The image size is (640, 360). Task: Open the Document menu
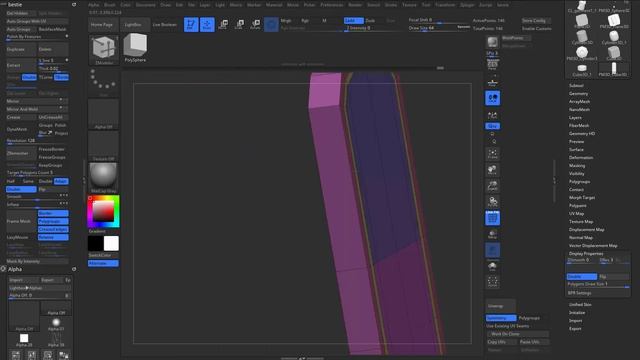[x=145, y=5]
